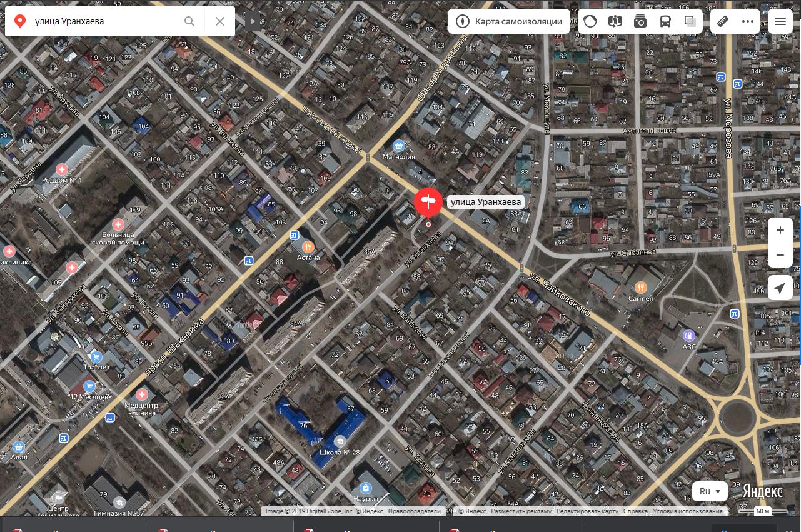Select the Школа № 28 marker
Viewport: 801px width, 532px height.
[x=340, y=442]
